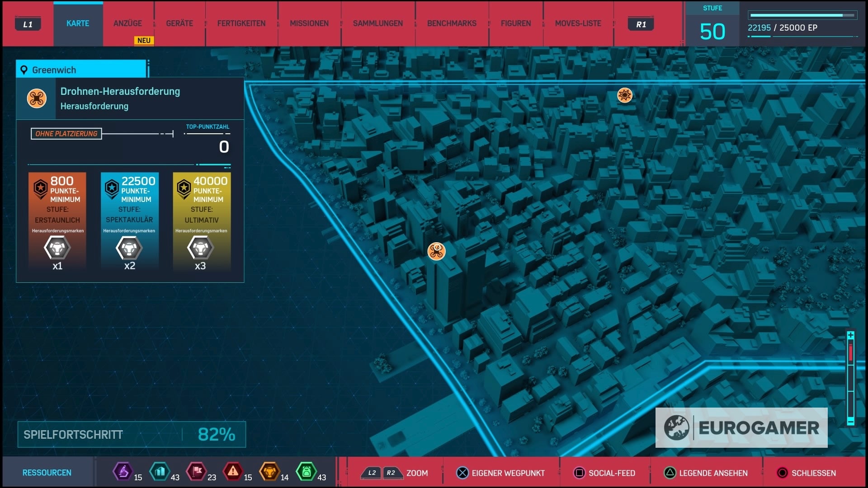Click the green backpack token resource icon
The height and width of the screenshot is (488, 868).
point(306,472)
